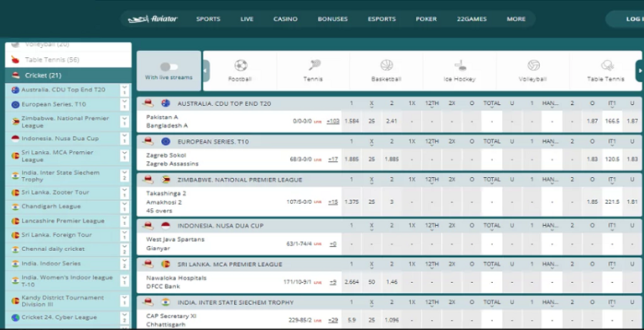Open the CASINO menu
Image resolution: width=644 pixels, height=330 pixels.
[285, 19]
